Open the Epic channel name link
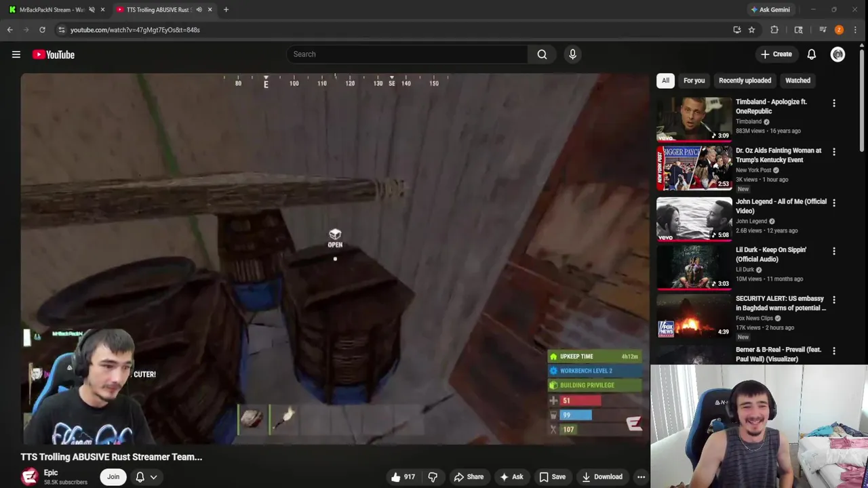The height and width of the screenshot is (488, 868). pyautogui.click(x=51, y=473)
